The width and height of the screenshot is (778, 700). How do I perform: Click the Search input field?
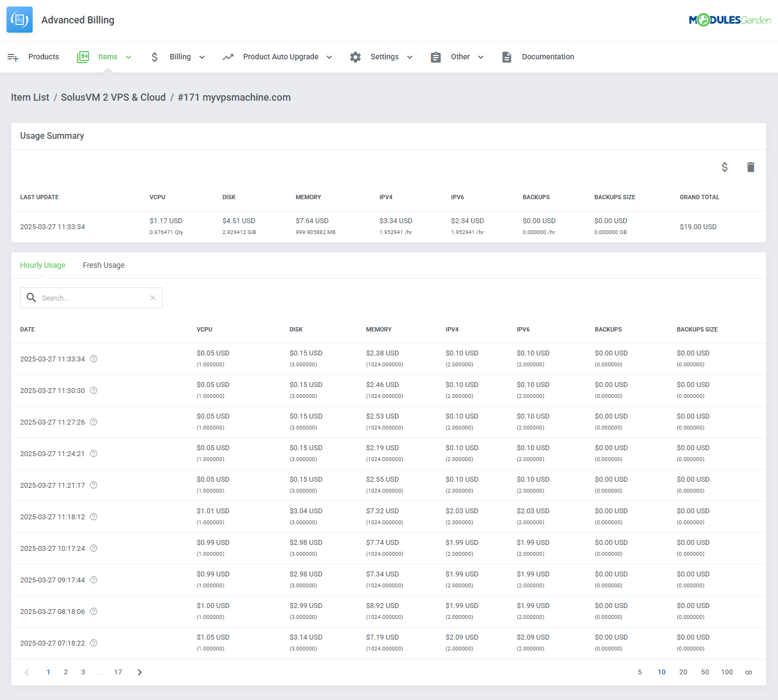pos(92,298)
